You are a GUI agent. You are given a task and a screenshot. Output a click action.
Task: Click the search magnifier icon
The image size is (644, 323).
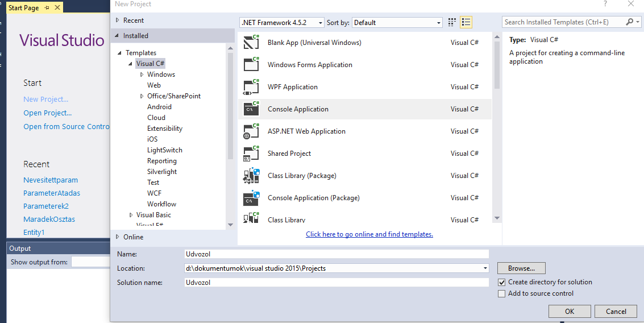[x=629, y=22]
